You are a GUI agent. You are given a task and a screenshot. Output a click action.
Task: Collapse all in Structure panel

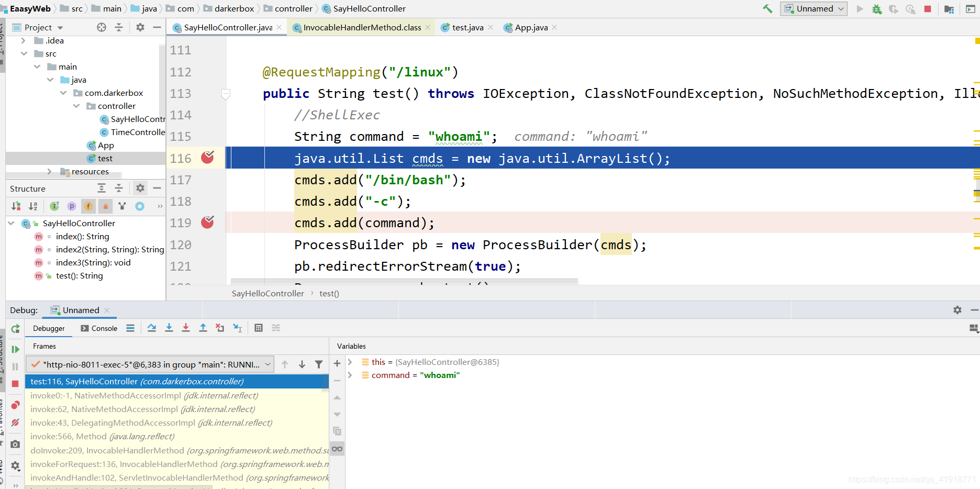point(119,188)
